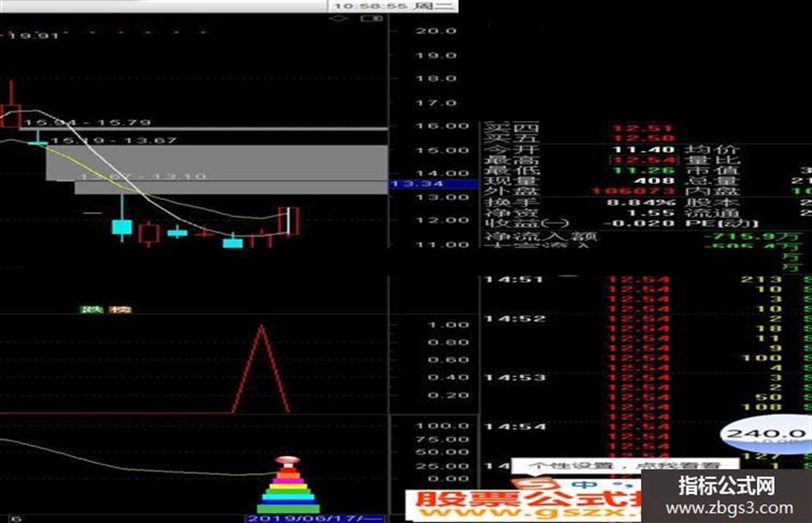Click the rainbow pyramid indicator signal
Image resolution: width=812 pixels, height=523 pixels.
coord(288,484)
